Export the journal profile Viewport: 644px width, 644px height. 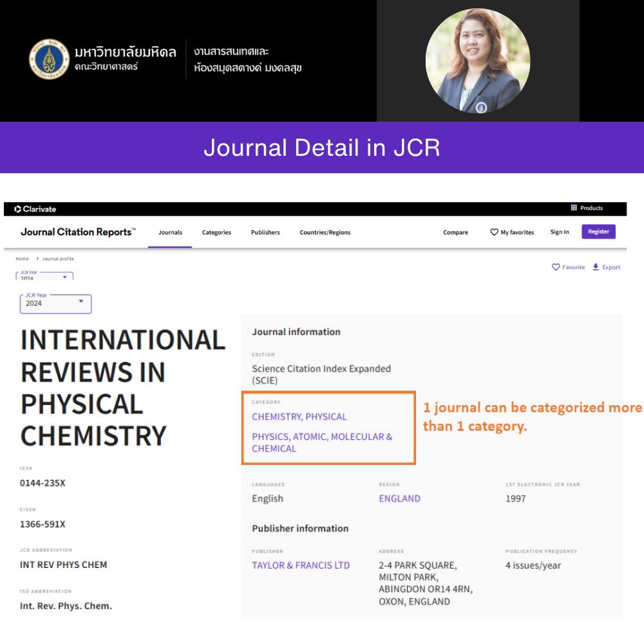[606, 267]
